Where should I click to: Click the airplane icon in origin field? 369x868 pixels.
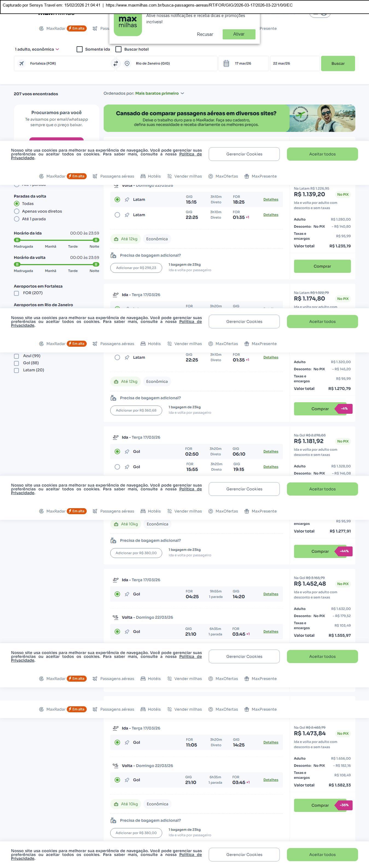[22, 63]
